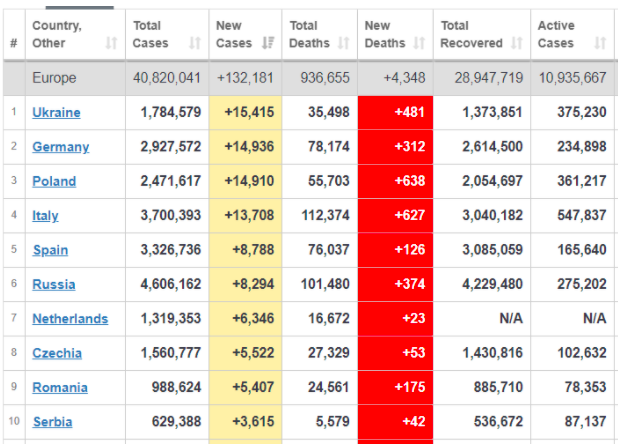The width and height of the screenshot is (618, 447).
Task: Click Serbia new cases +3,615
Action: [x=253, y=422]
